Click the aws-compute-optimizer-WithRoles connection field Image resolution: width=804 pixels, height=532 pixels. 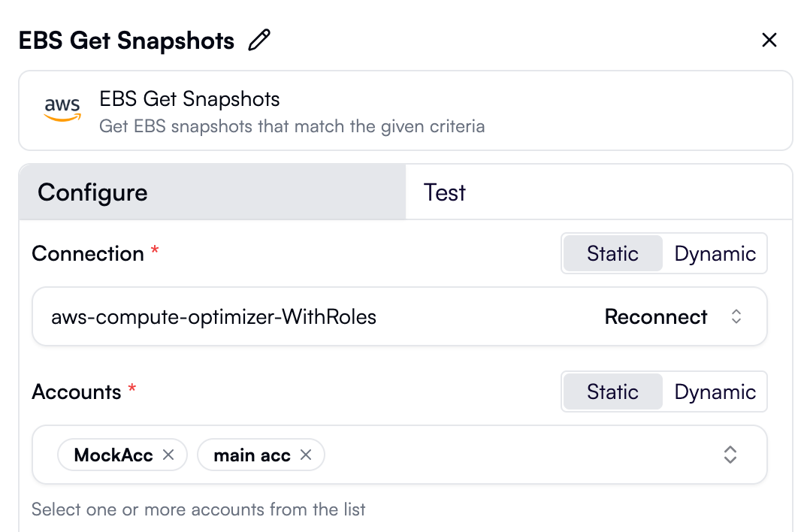[x=213, y=316]
